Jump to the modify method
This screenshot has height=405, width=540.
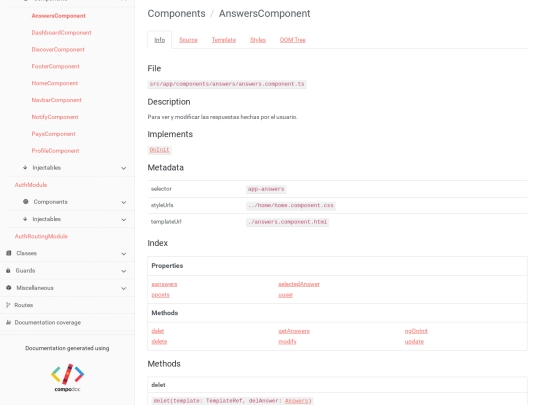[287, 342]
